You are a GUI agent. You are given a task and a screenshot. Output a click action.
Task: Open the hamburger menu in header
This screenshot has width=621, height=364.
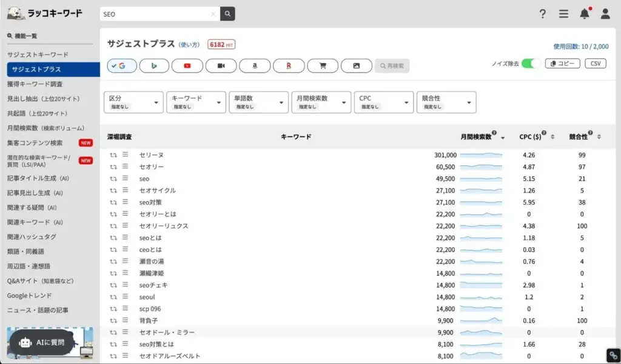(x=563, y=14)
